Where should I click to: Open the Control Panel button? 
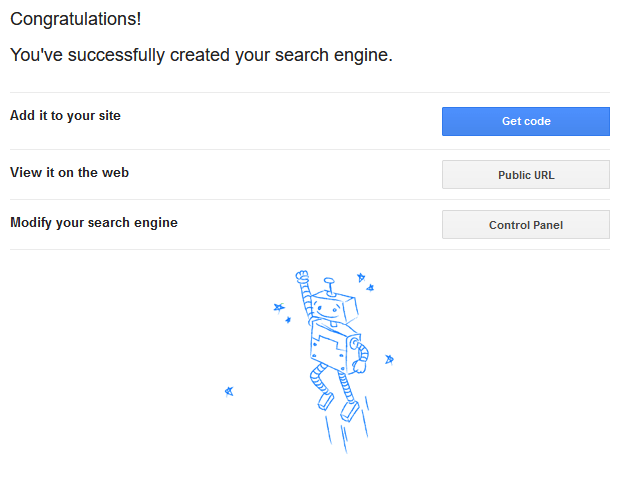coord(525,225)
